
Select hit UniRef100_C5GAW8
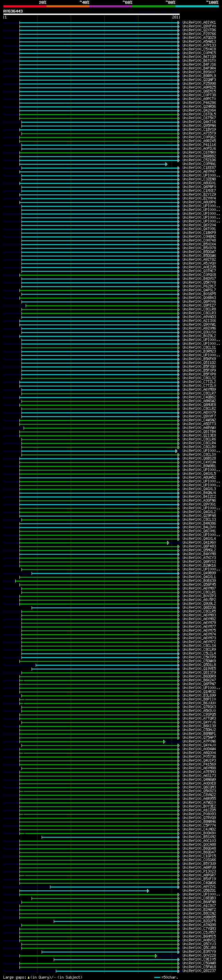(x=199, y=964)
